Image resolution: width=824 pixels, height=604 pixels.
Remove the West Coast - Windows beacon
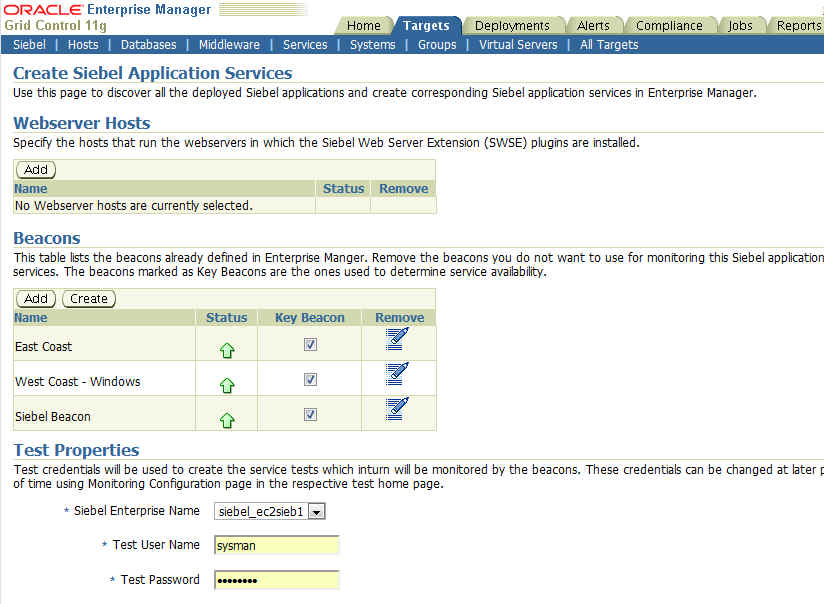click(397, 374)
